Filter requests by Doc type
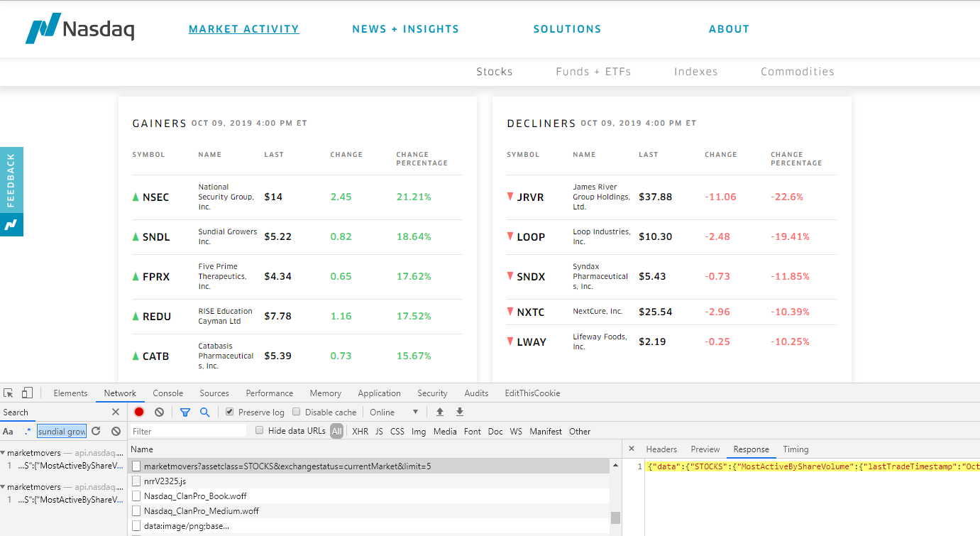 tap(495, 431)
